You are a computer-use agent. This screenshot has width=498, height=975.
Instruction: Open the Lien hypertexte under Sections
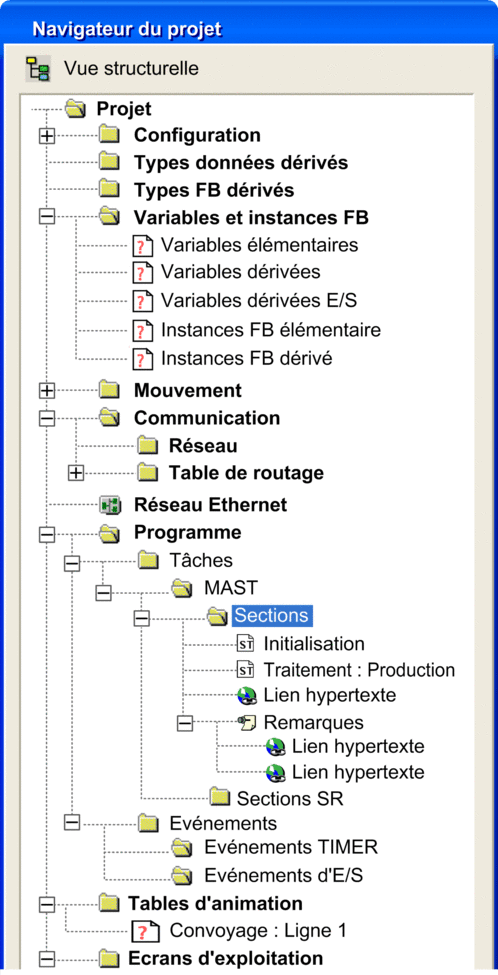click(330, 695)
